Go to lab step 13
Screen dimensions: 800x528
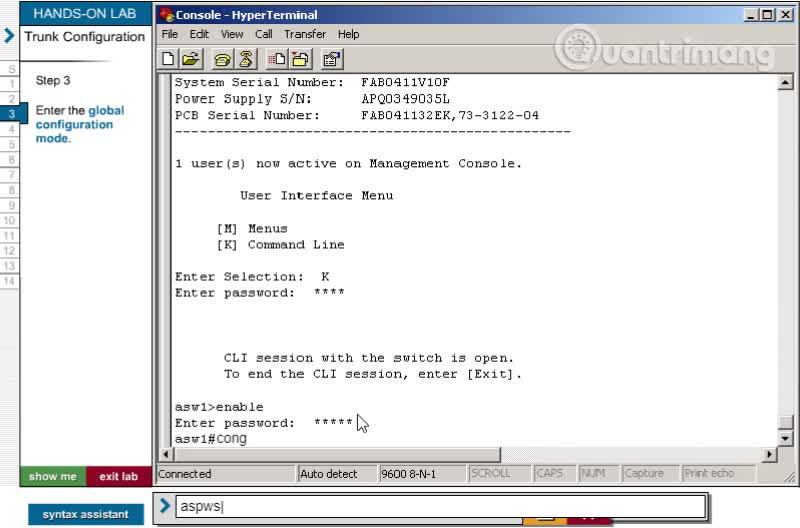10,266
